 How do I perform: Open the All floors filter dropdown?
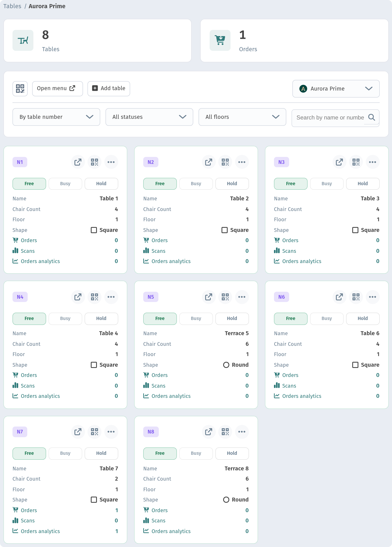(x=242, y=117)
